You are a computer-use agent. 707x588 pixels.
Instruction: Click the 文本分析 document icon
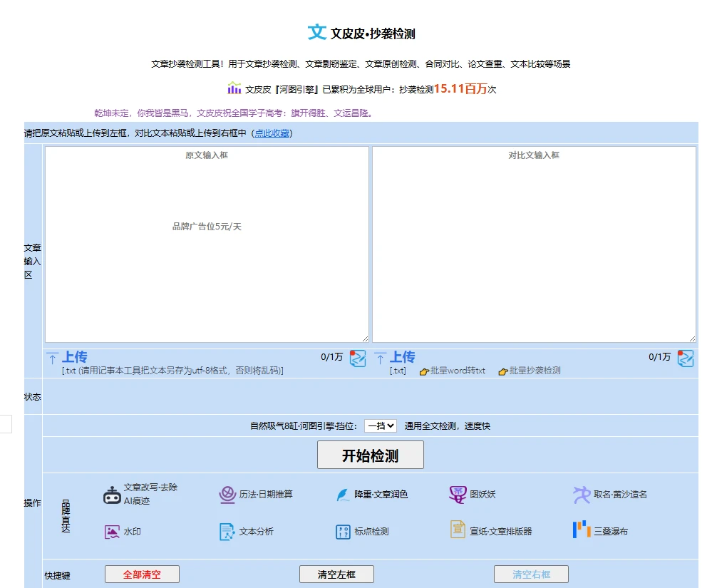[x=227, y=532]
